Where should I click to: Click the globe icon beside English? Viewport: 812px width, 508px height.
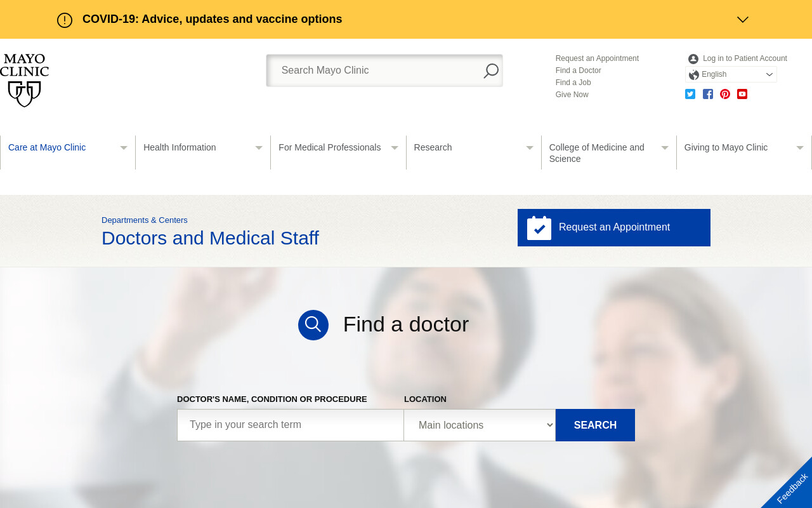click(x=694, y=75)
